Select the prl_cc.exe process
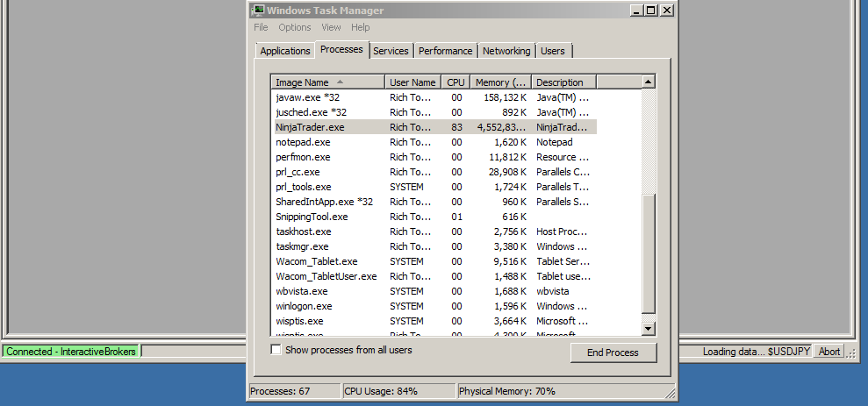 (435, 172)
